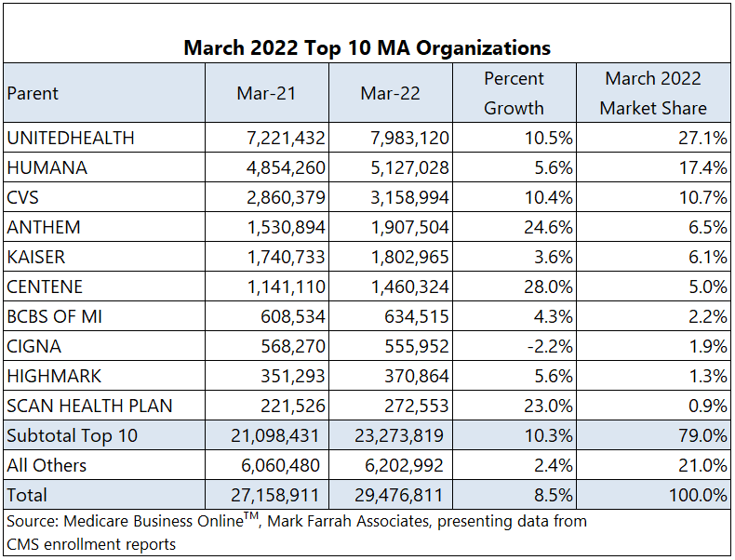This screenshot has height=560, width=735.
Task: Click Centene Mar-21 value 1,141,110
Action: (286, 287)
